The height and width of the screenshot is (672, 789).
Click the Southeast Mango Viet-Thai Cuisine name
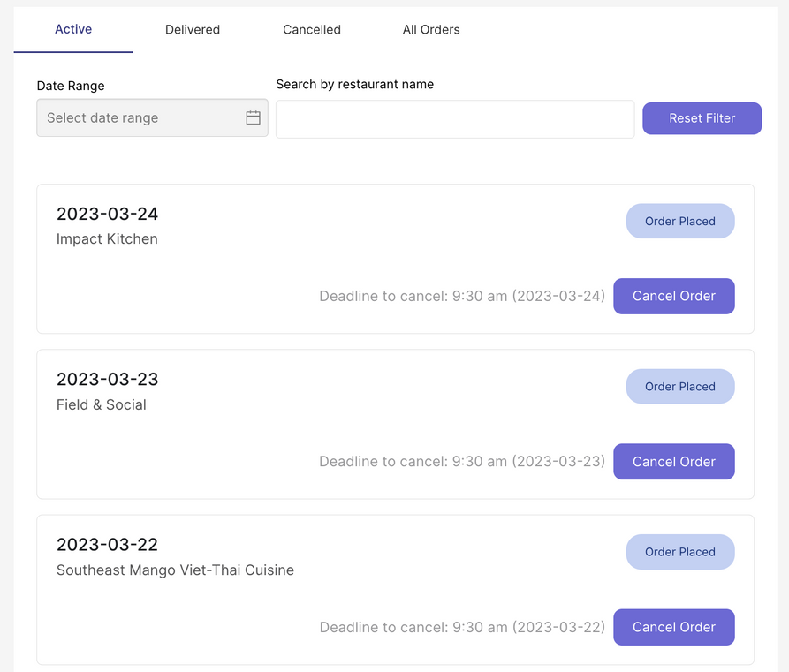coord(175,570)
